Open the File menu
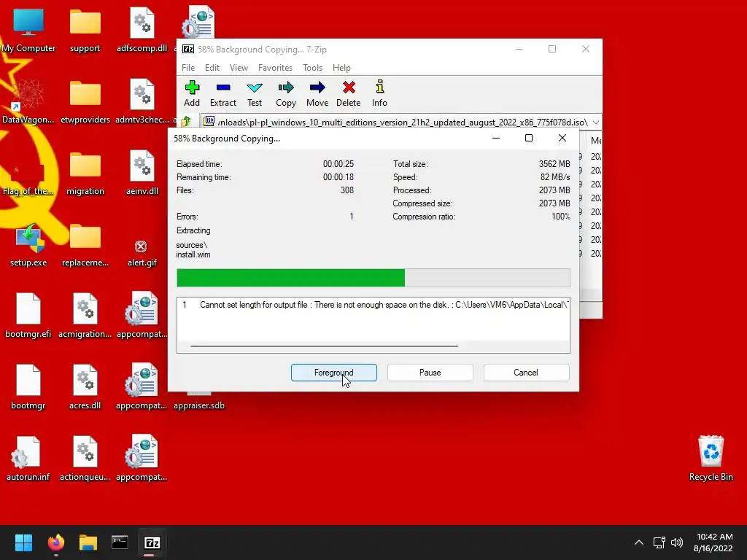This screenshot has height=560, width=747. [188, 68]
